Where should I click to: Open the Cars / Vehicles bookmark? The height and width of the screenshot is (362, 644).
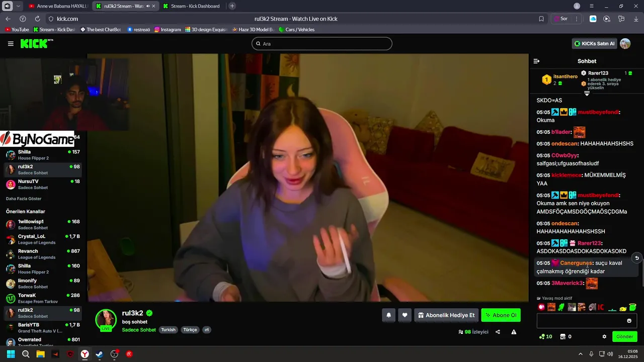(x=296, y=30)
